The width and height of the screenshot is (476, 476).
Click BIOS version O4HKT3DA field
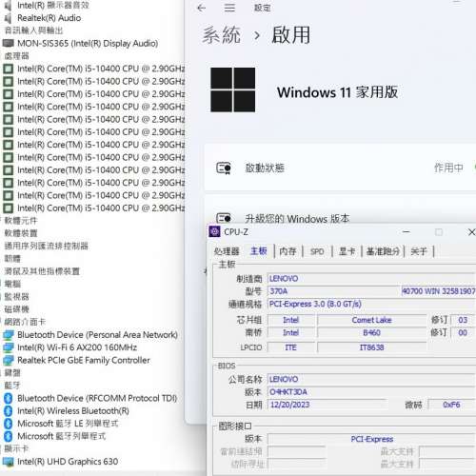371,392
